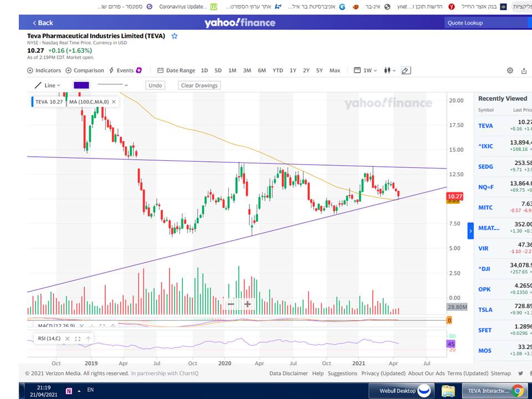Zoom in the chart with plus
Viewport: 532px width, 399px height.
click(x=248, y=304)
